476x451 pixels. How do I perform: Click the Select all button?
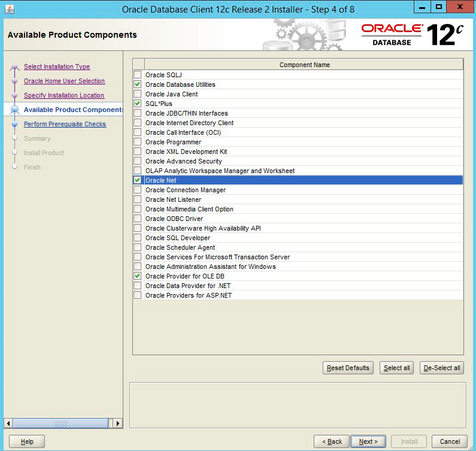[396, 368]
